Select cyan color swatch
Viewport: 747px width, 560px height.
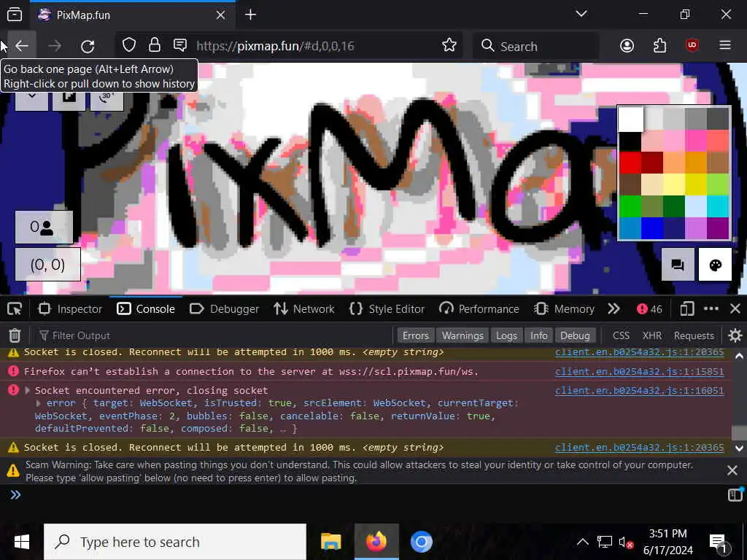718,206
